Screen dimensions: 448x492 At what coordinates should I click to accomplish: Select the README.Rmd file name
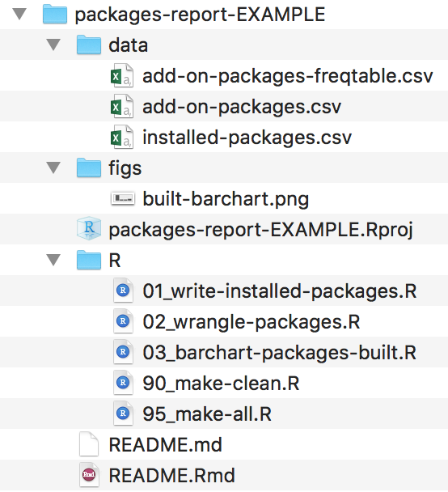171,475
